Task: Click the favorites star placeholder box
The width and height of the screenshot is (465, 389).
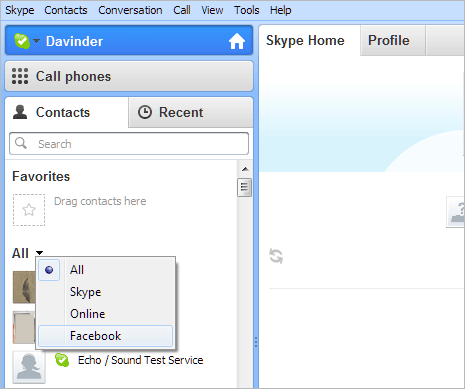Action: tap(29, 210)
